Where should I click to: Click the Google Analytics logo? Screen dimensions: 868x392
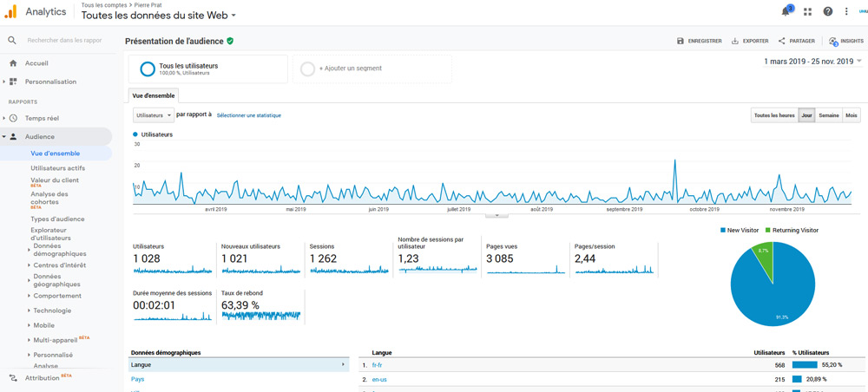tap(10, 11)
